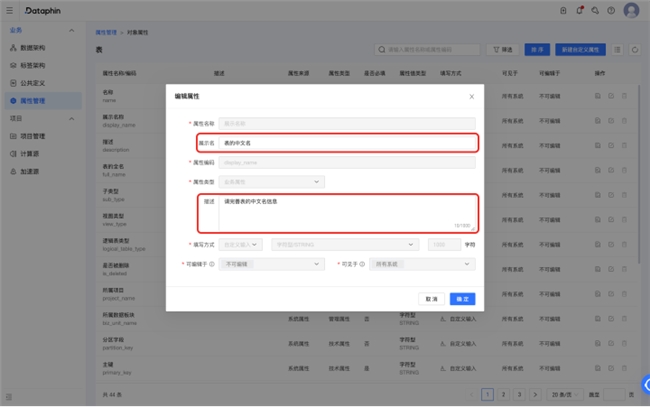Click the hamburger menu icon beside Dataphin
Screen dimensions: 650x407
tap(10, 10)
